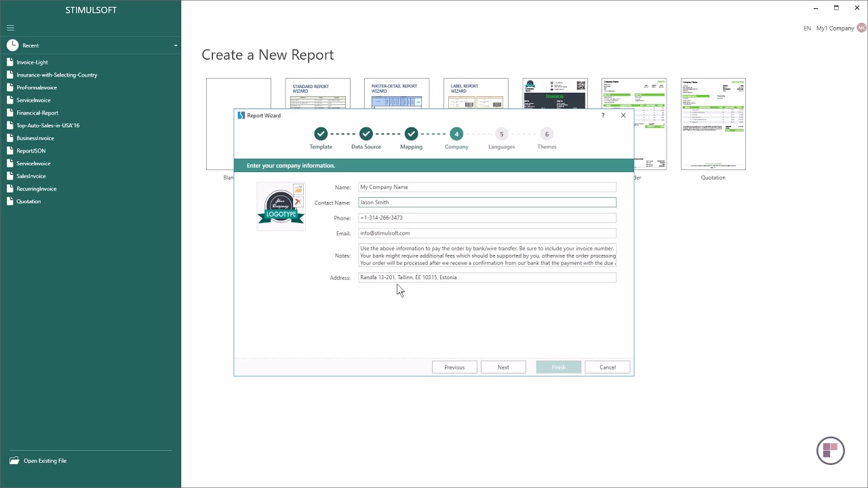Image resolution: width=868 pixels, height=488 pixels.
Task: Close the Report Wizard dialog
Action: [x=623, y=115]
